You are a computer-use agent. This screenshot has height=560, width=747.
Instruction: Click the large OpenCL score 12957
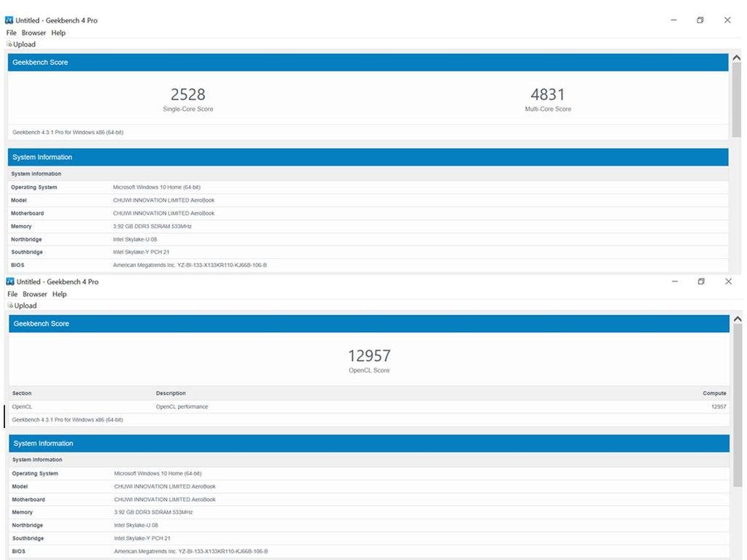pos(369,356)
